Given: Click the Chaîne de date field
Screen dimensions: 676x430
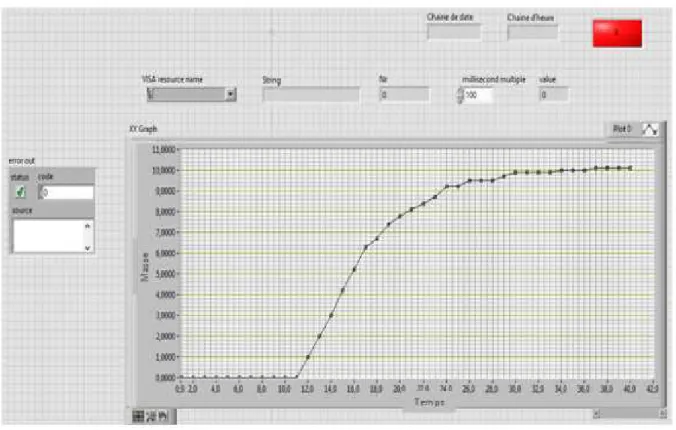Looking at the screenshot, I should (454, 32).
